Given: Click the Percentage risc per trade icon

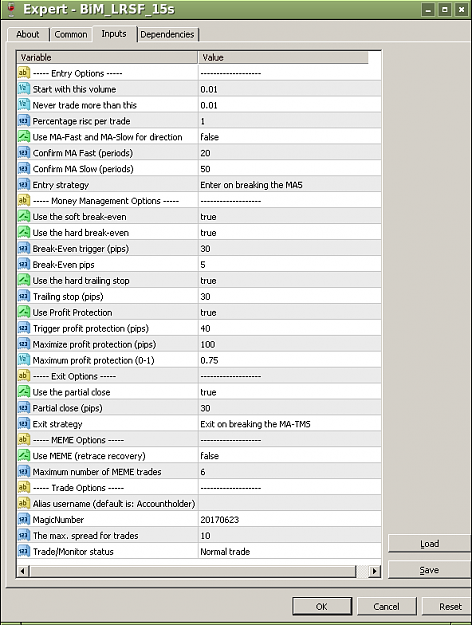Looking at the screenshot, I should 24,121.
